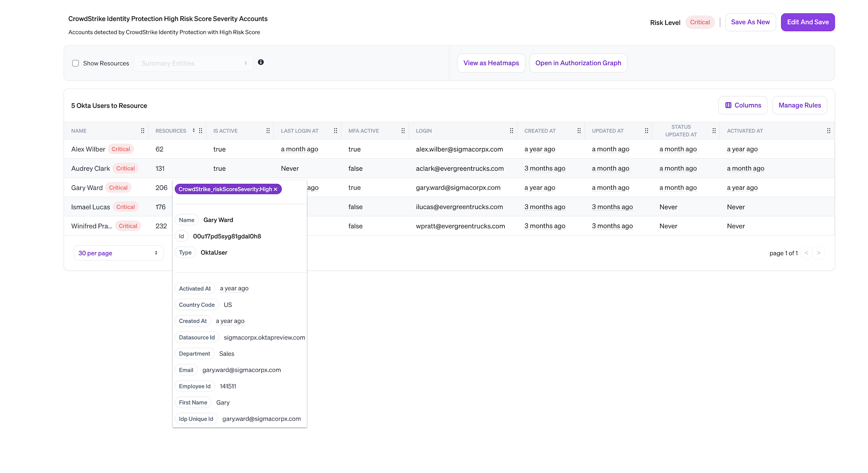The width and height of the screenshot is (868, 473).
Task: Enable the Show Resources checkbox
Action: tap(75, 64)
